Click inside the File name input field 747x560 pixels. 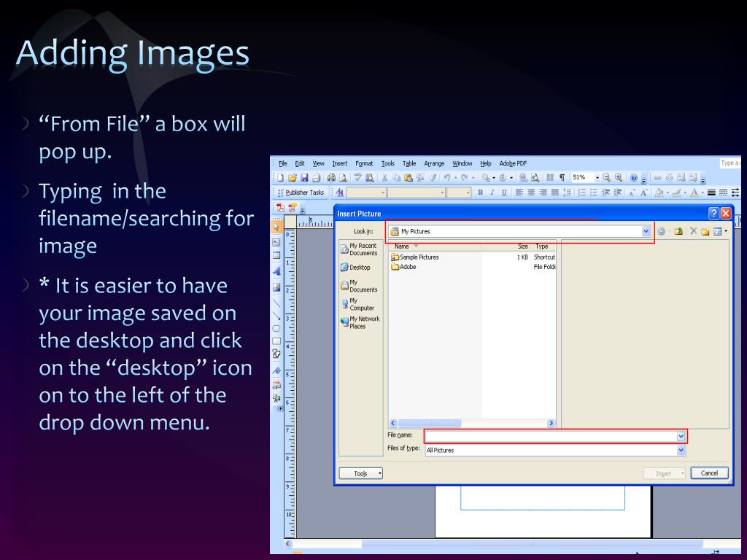(551, 436)
